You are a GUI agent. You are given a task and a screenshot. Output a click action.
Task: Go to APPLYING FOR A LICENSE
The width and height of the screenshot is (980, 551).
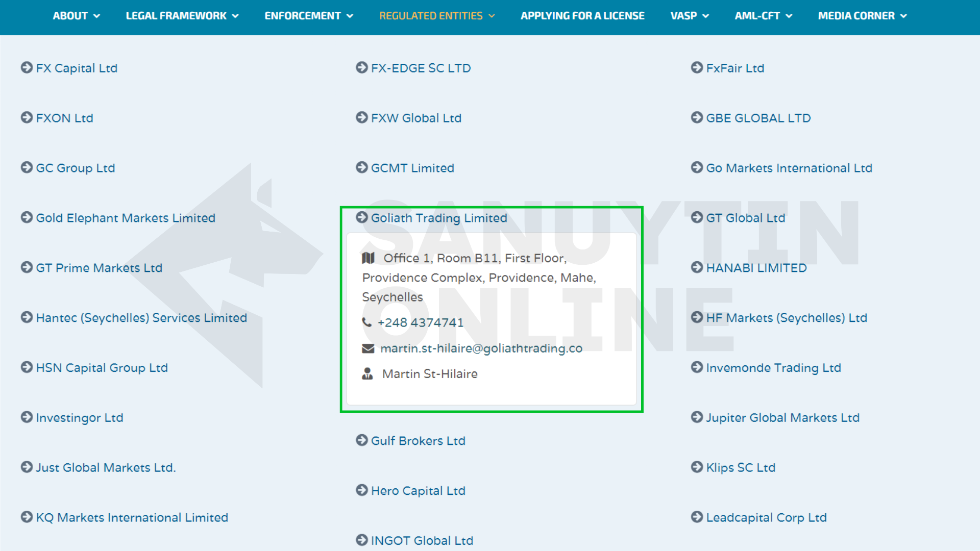(582, 16)
